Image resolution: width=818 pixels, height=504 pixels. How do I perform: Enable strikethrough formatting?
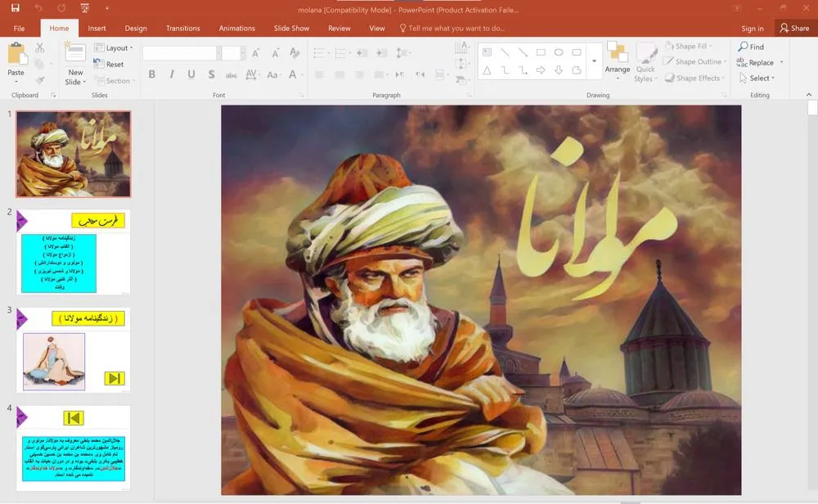[x=211, y=74]
